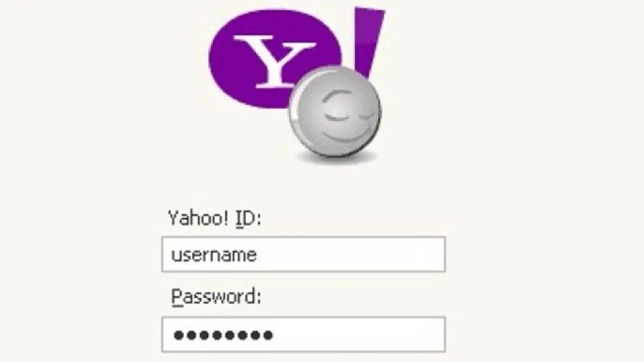The height and width of the screenshot is (362, 644).
Task: Place cursor at the last password dot
Action: [268, 335]
